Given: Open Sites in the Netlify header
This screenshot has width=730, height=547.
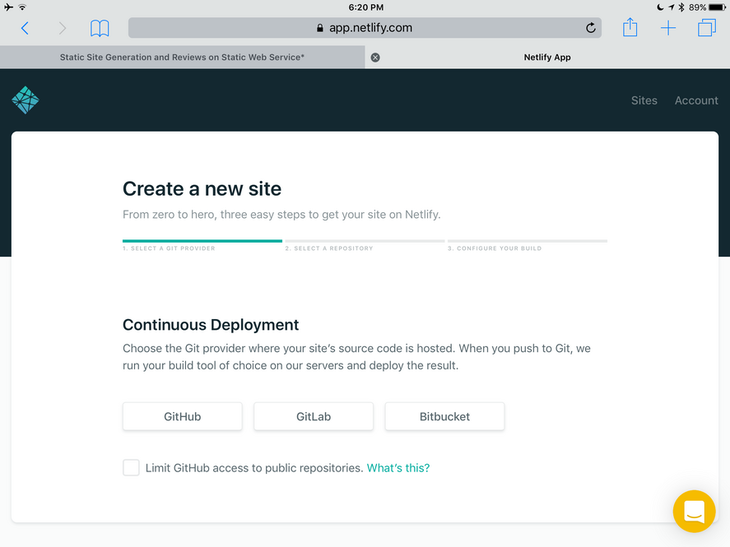Looking at the screenshot, I should 644,101.
